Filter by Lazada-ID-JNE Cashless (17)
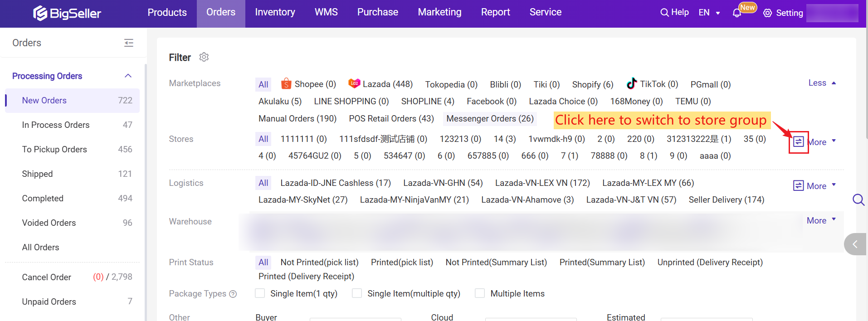 tap(336, 183)
